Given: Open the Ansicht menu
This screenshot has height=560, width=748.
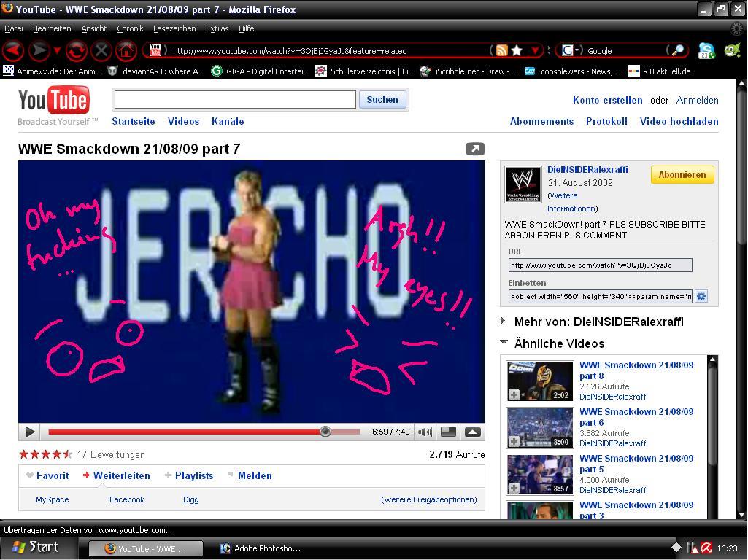Looking at the screenshot, I should [x=93, y=28].
